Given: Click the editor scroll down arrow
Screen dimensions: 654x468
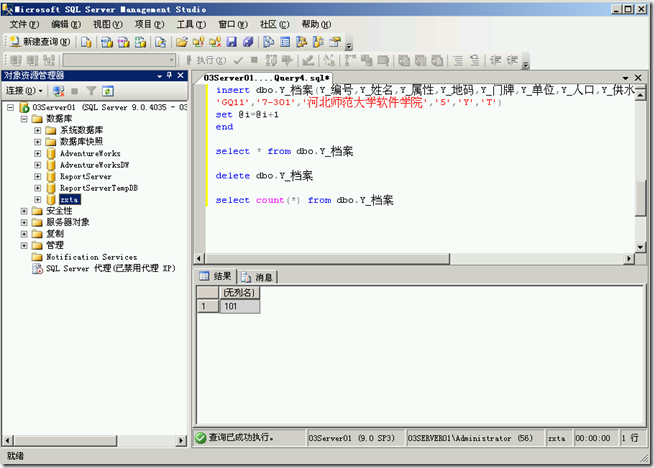Looking at the screenshot, I should tap(641, 247).
